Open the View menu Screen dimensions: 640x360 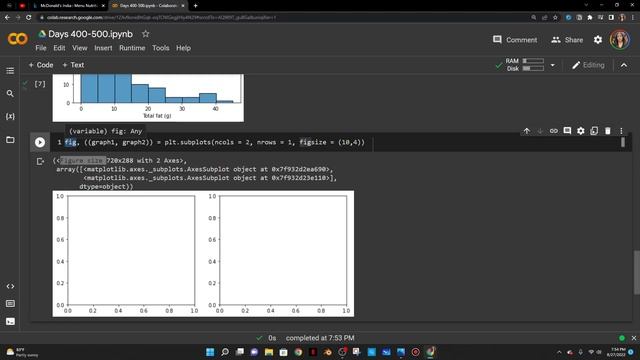pyautogui.click(x=80, y=48)
